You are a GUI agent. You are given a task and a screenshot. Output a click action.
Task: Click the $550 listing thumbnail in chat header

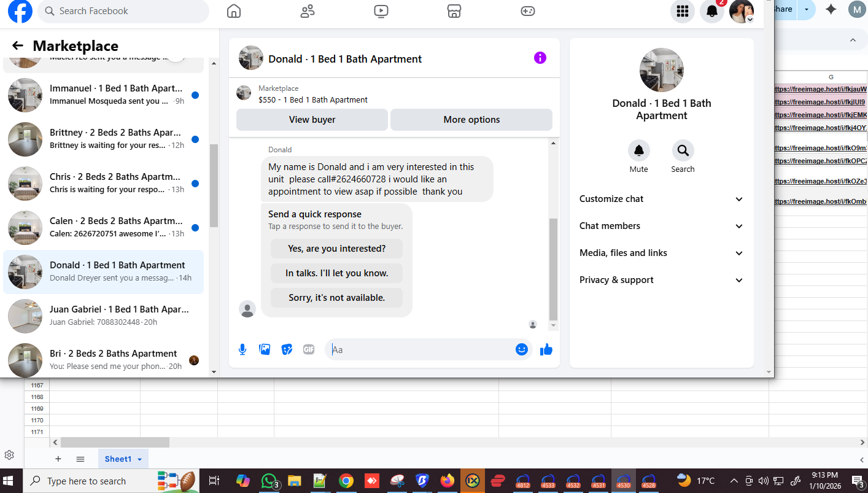(x=244, y=93)
